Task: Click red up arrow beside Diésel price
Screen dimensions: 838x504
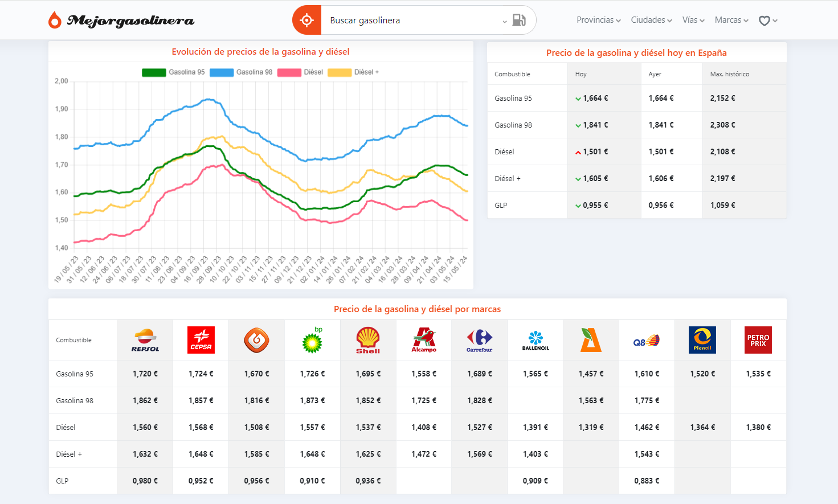Action: (x=578, y=152)
